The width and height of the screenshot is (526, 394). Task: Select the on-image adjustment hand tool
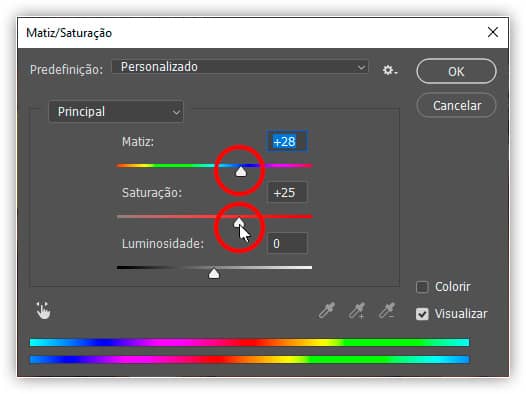click(x=43, y=310)
